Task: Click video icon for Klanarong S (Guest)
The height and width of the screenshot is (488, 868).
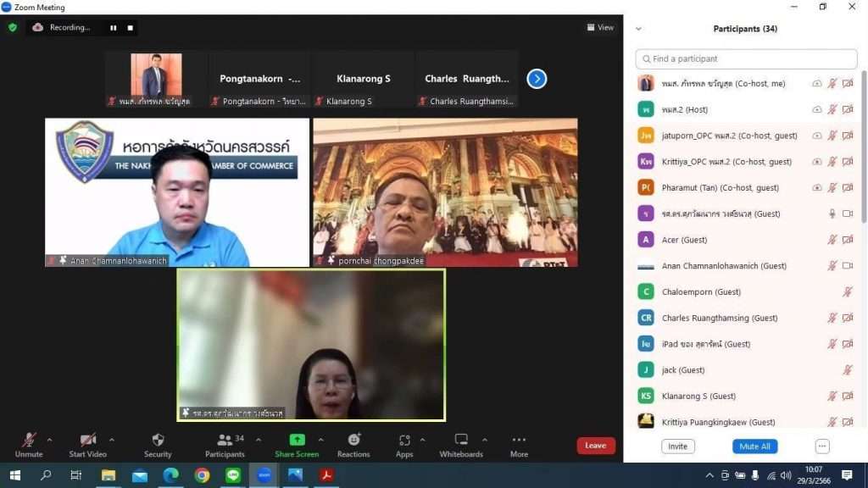Action: pyautogui.click(x=848, y=396)
